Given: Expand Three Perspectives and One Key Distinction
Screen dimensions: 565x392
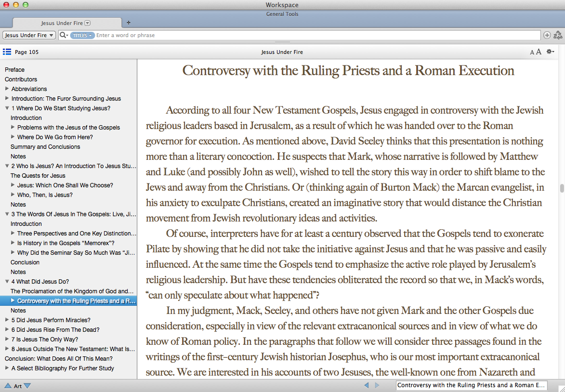Looking at the screenshot, I should point(13,233).
